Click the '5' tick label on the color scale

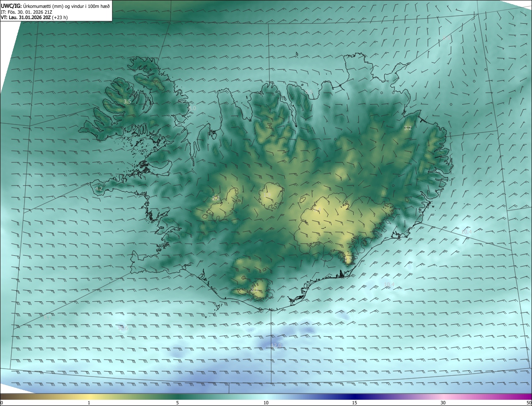click(177, 403)
